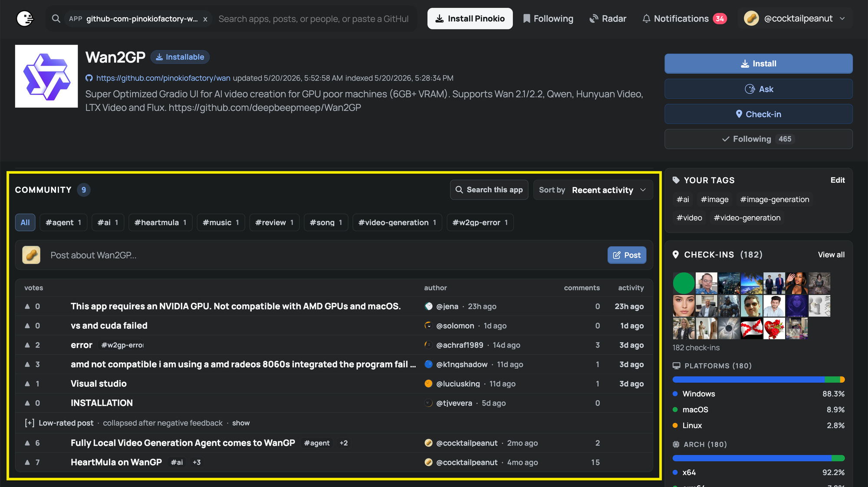
Task: Open the pinokiofactory/wan GitHub link
Action: 163,78
